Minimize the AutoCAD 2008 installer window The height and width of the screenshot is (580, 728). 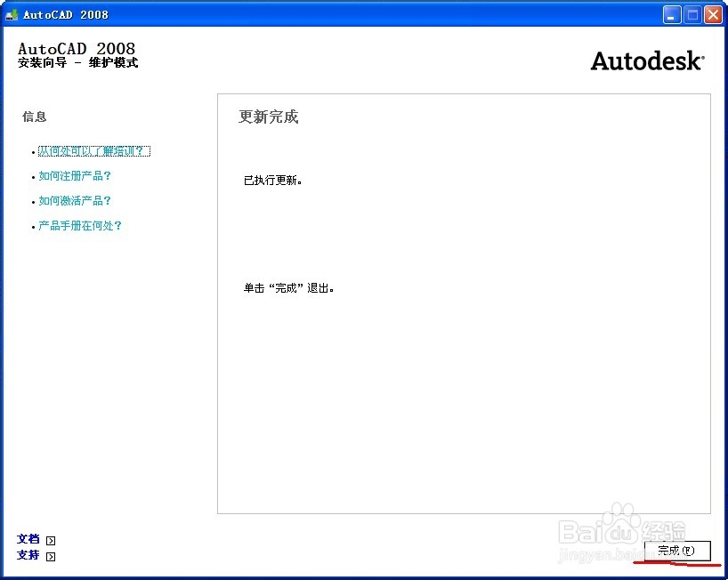pos(670,13)
